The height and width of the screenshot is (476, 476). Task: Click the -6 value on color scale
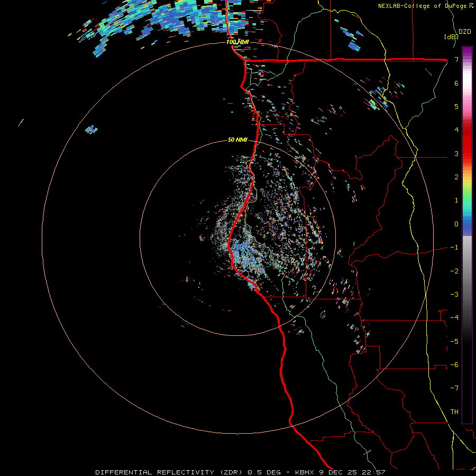coord(454,365)
